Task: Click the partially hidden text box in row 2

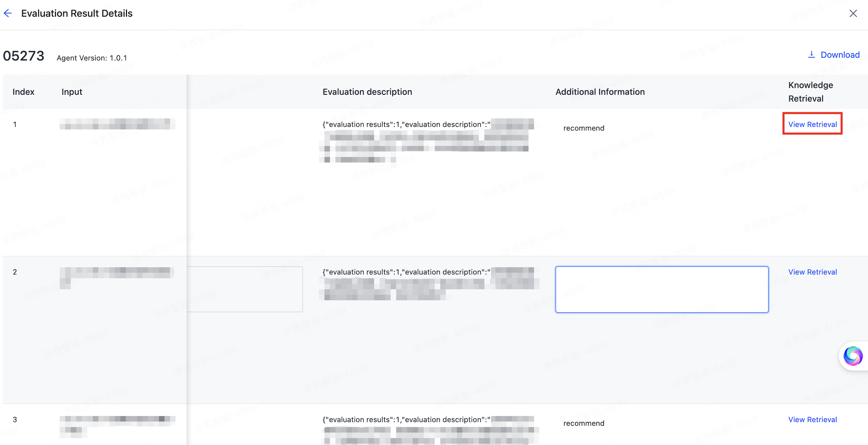Action: point(245,289)
